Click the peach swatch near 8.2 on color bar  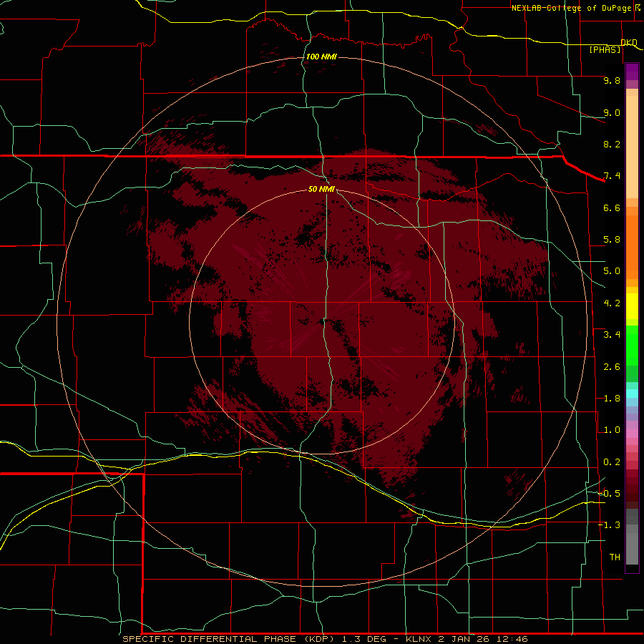[x=632, y=146]
